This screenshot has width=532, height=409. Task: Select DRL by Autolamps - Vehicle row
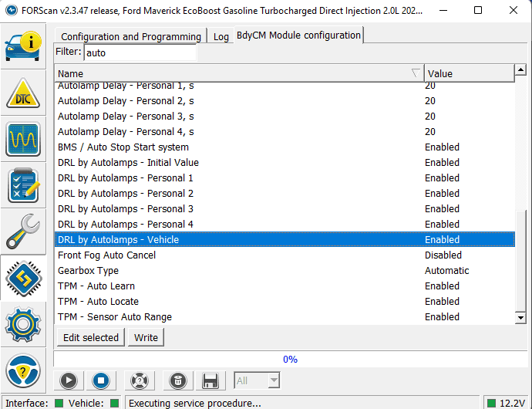coord(285,239)
